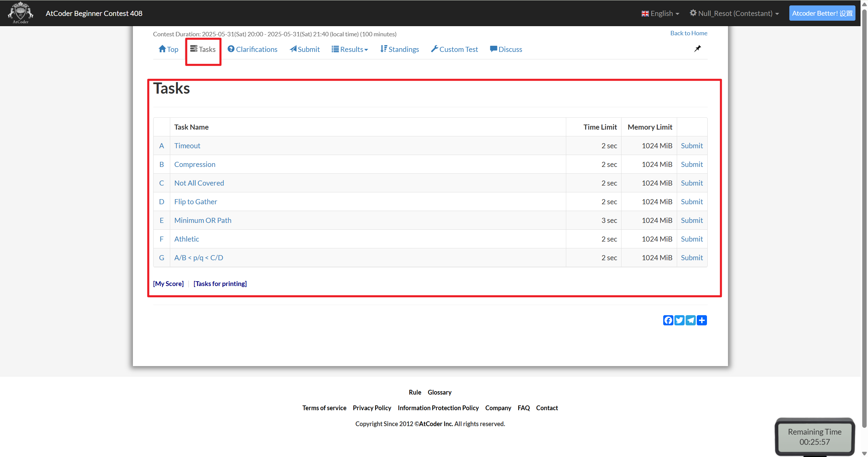Switch to the Top tab
868x457 pixels.
click(x=168, y=49)
